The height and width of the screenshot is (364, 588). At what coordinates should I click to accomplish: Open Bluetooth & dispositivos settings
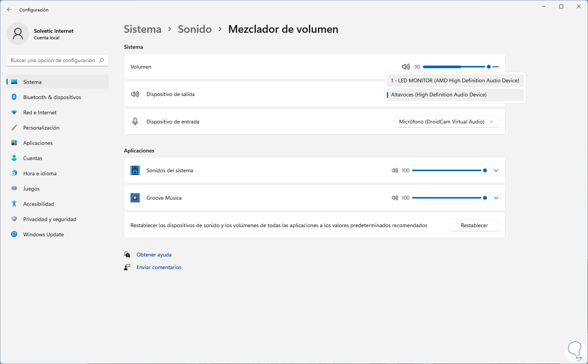(52, 97)
